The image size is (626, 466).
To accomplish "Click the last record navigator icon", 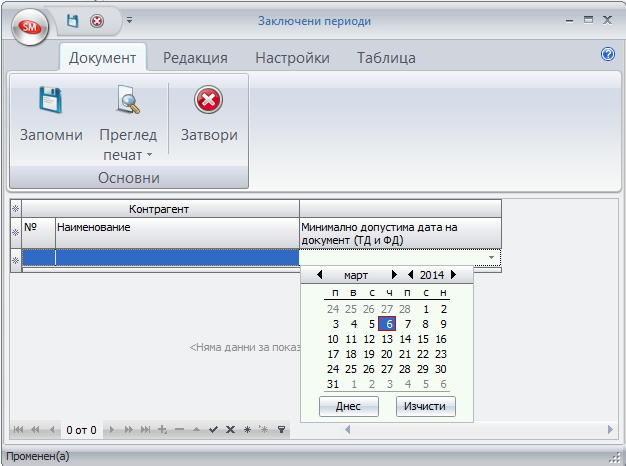I will (145, 430).
